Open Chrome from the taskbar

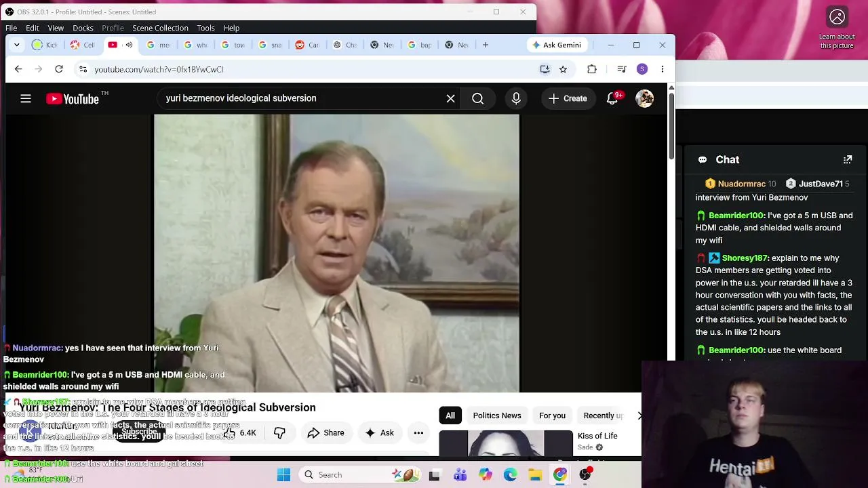pos(560,475)
